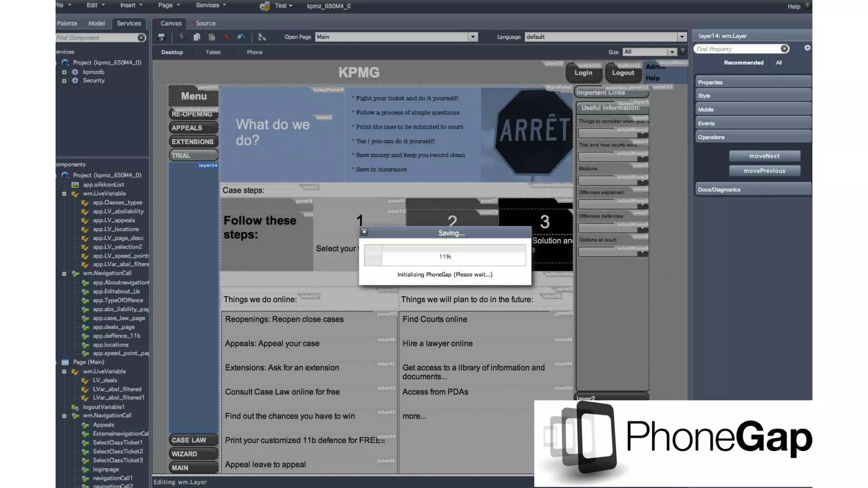Switch canvas preview to Phone
The height and width of the screenshot is (488, 868).
(254, 52)
